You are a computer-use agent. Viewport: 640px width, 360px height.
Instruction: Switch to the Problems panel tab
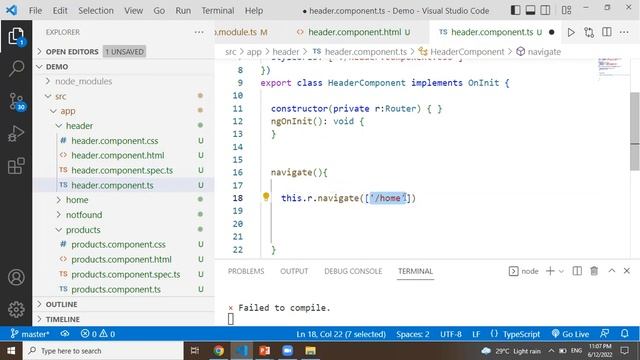(246, 271)
